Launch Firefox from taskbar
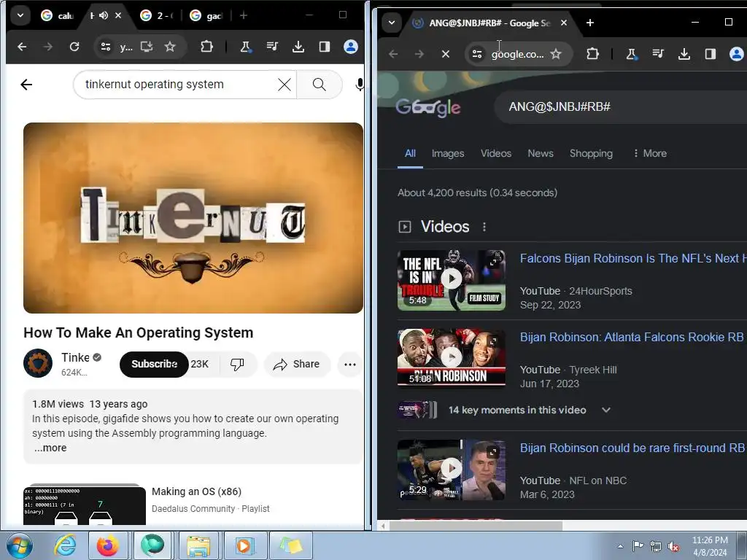Viewport: 747px width, 560px height. pyautogui.click(x=108, y=545)
